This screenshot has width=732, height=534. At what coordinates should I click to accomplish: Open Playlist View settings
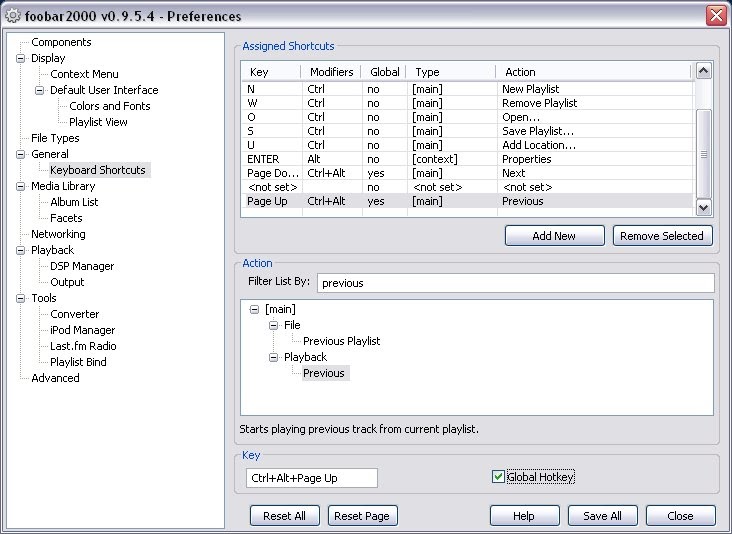(x=98, y=122)
